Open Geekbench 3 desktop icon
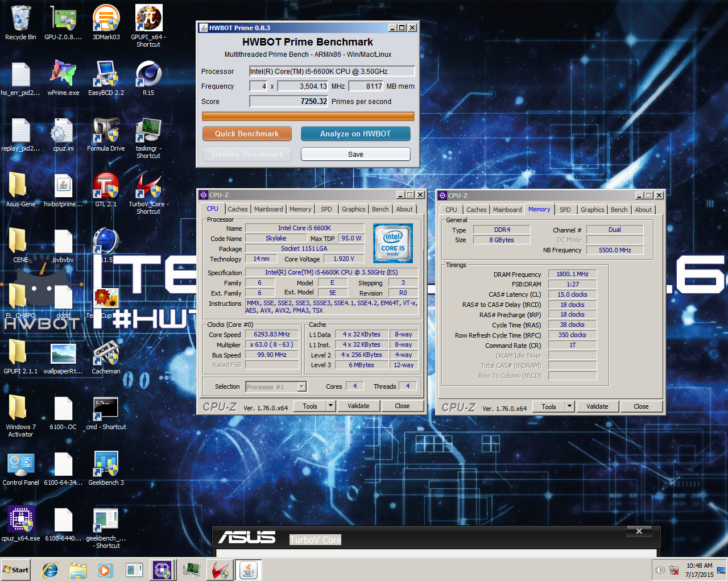This screenshot has height=582, width=728. [106, 468]
